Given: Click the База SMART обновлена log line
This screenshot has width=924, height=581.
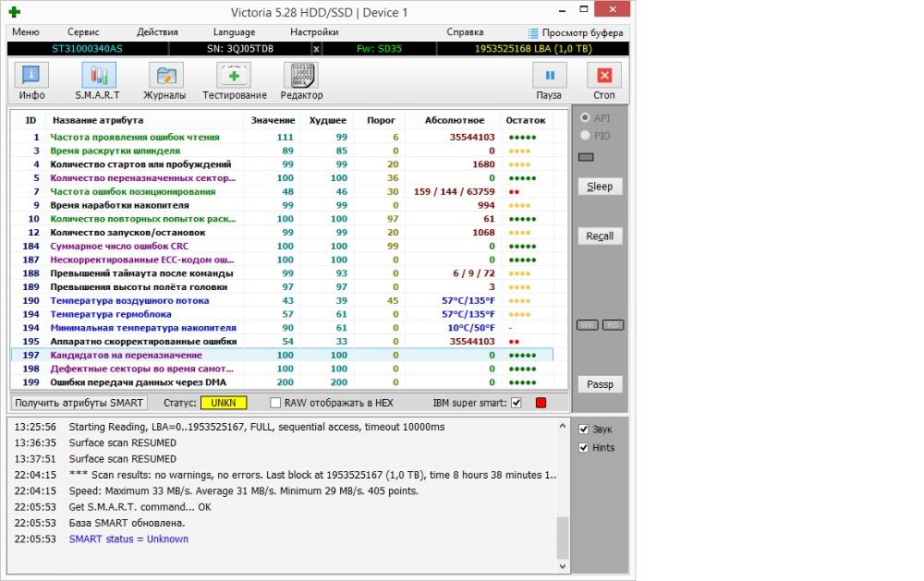Looking at the screenshot, I should (x=127, y=523).
